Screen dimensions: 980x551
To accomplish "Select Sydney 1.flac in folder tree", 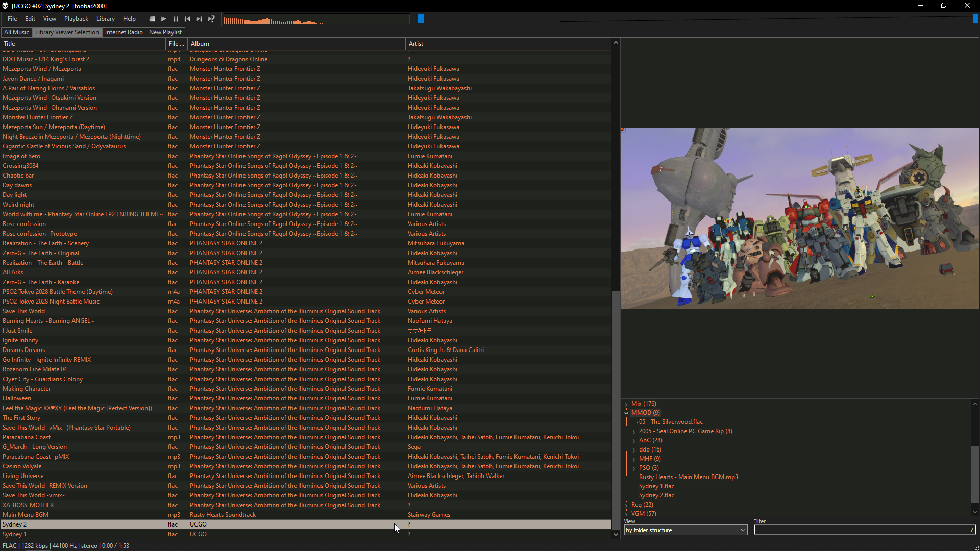I will (656, 486).
